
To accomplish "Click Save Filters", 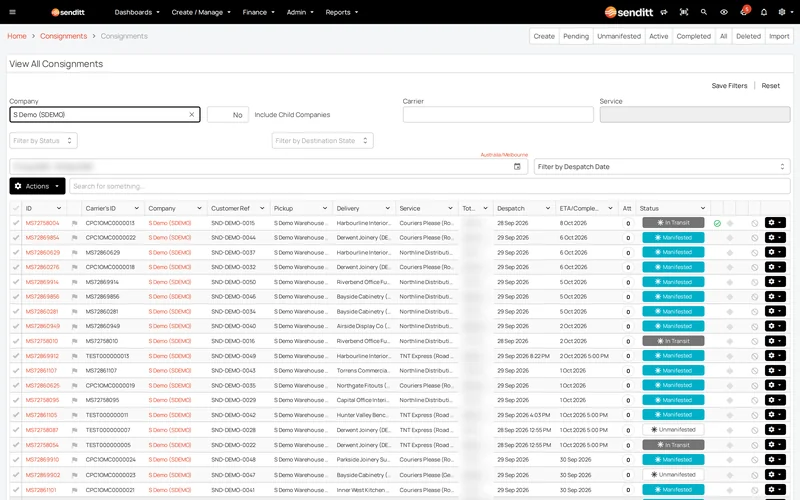I will pos(729,86).
